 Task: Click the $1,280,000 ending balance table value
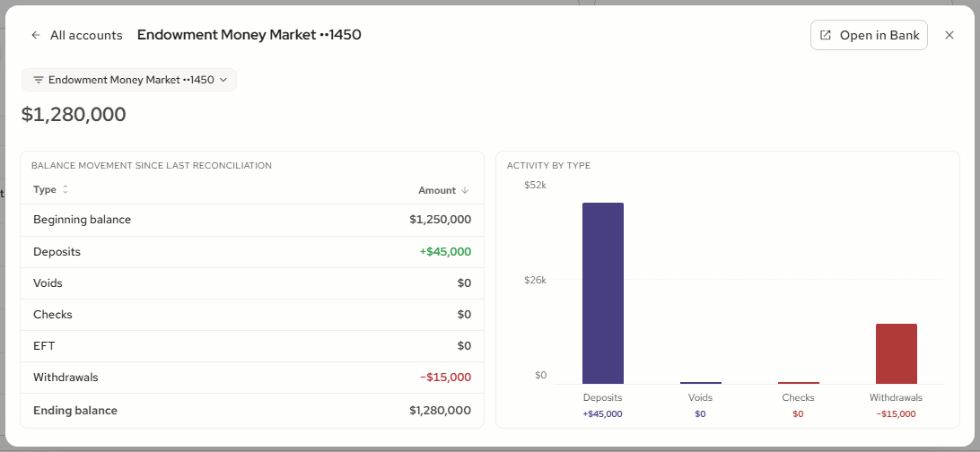(440, 410)
